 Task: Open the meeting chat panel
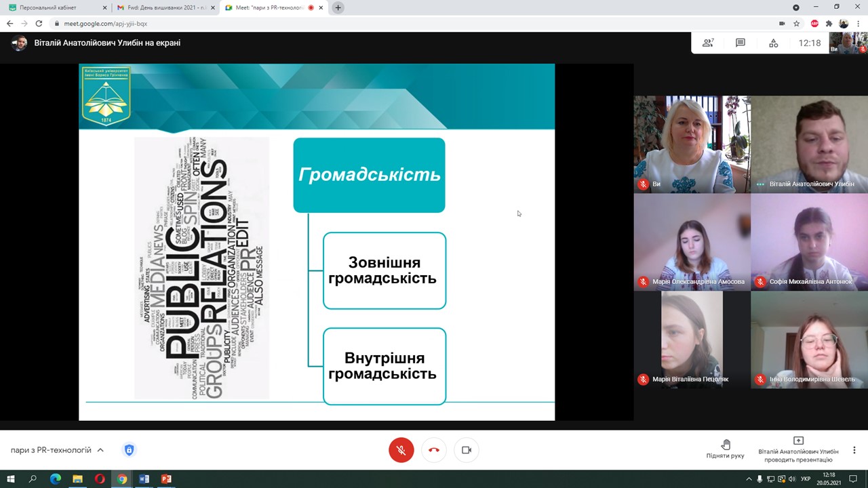[x=741, y=43]
